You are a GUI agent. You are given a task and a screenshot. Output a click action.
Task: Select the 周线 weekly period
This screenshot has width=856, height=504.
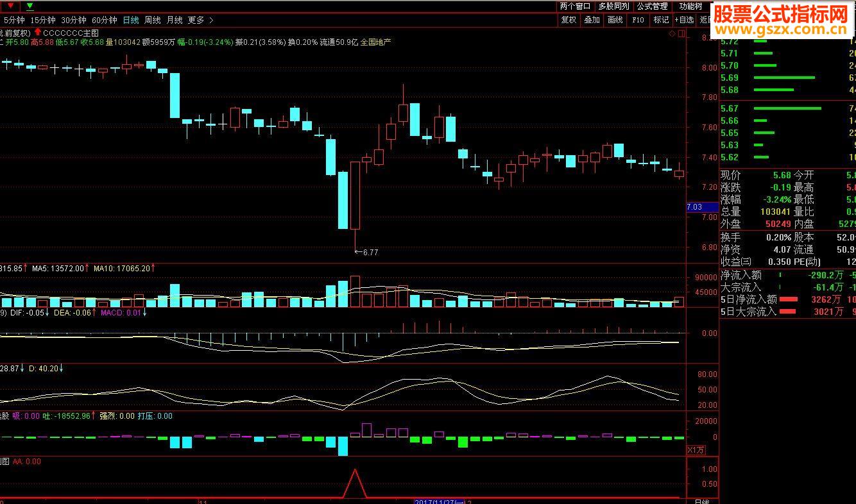tap(153, 20)
